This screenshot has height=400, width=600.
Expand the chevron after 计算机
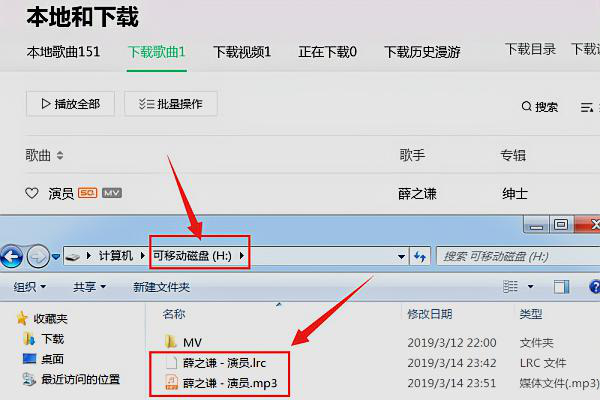pyautogui.click(x=143, y=255)
